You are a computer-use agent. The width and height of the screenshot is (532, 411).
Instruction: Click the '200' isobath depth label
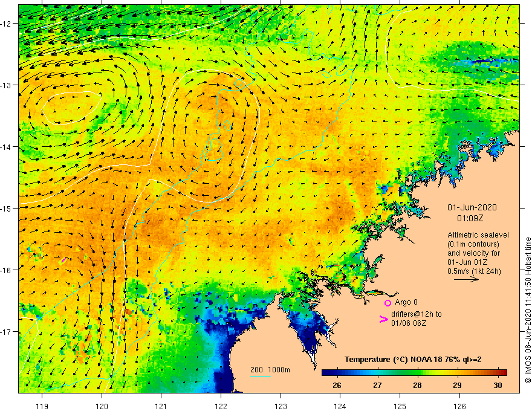(x=256, y=370)
